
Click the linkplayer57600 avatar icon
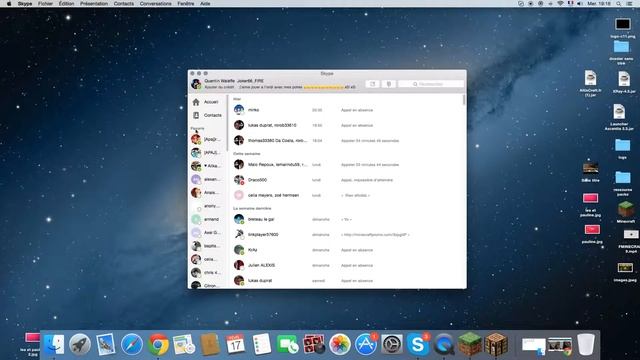click(239, 234)
